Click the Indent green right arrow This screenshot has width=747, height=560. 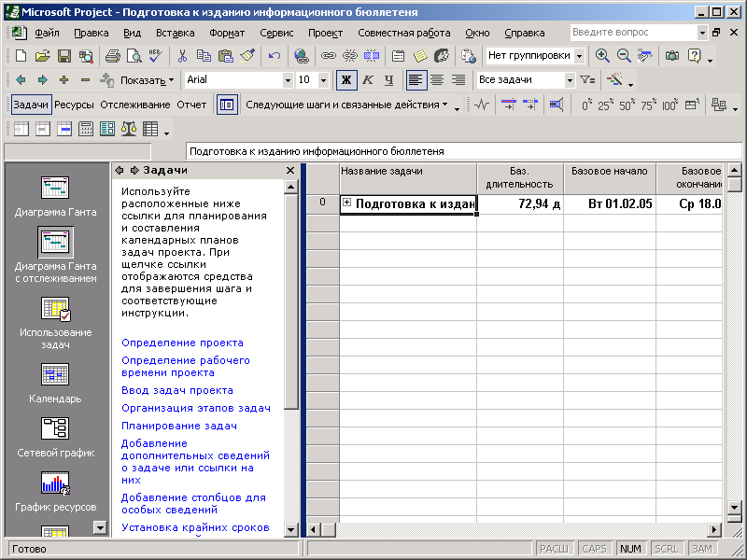click(42, 80)
